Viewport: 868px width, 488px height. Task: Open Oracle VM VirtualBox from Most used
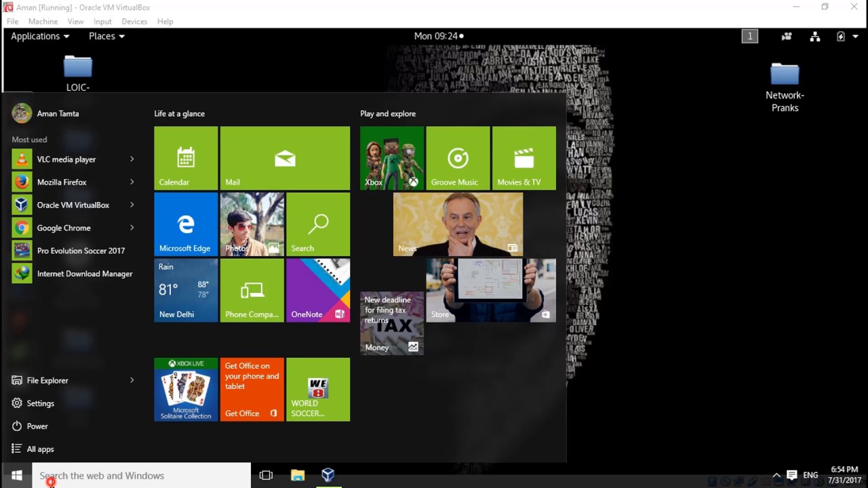tap(73, 205)
